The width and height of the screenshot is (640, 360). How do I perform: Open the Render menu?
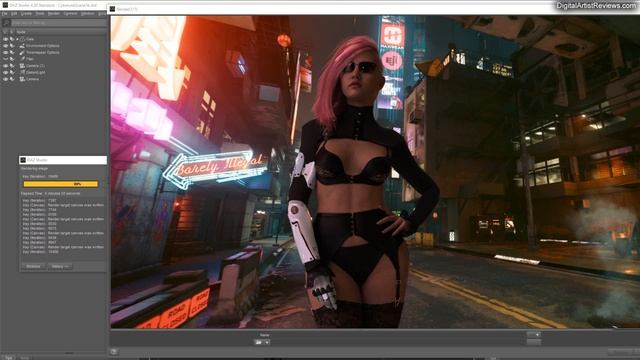[x=54, y=13]
